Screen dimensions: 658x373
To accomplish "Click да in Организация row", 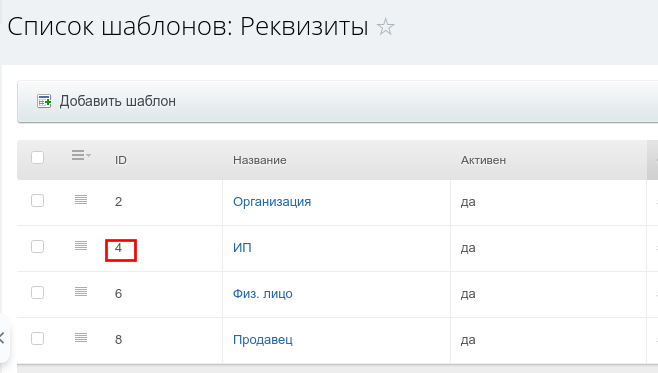I will (x=468, y=202).
